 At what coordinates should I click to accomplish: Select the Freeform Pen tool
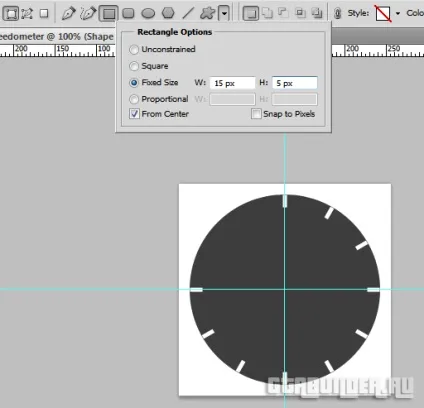click(x=88, y=14)
